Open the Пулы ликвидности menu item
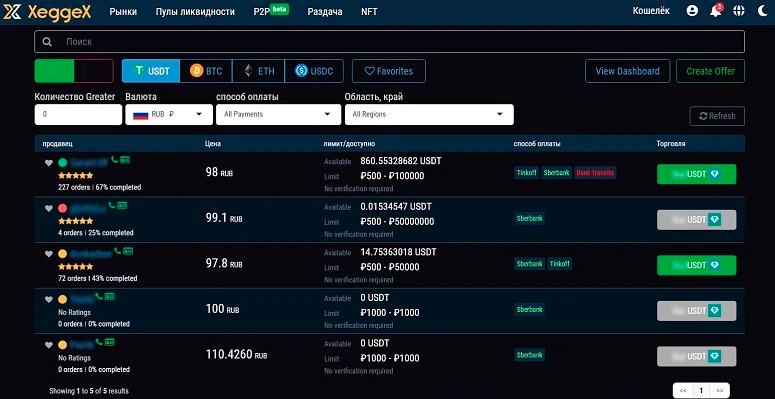The height and width of the screenshot is (399, 775). 195,12
